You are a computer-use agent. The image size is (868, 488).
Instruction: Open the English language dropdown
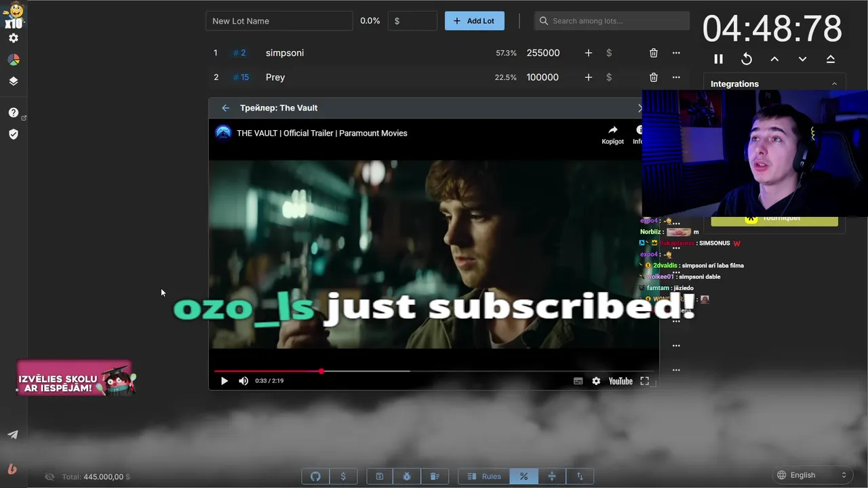[x=812, y=475]
